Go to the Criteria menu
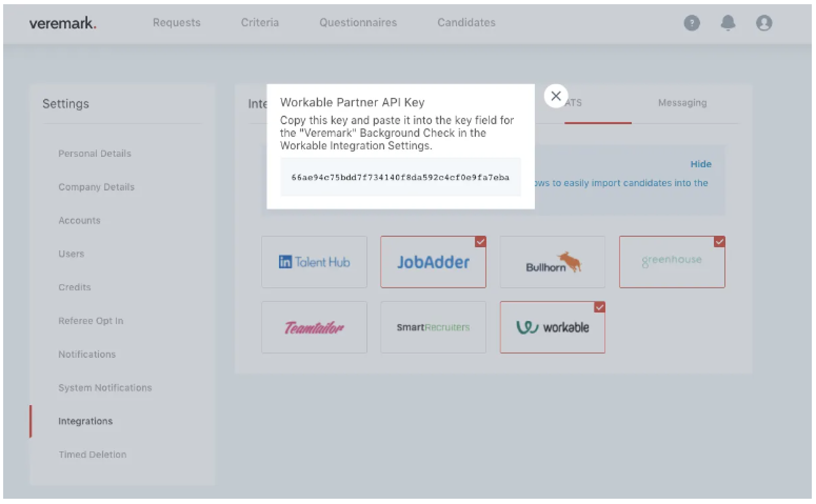Screen dimensions: 816x504 [x=260, y=23]
